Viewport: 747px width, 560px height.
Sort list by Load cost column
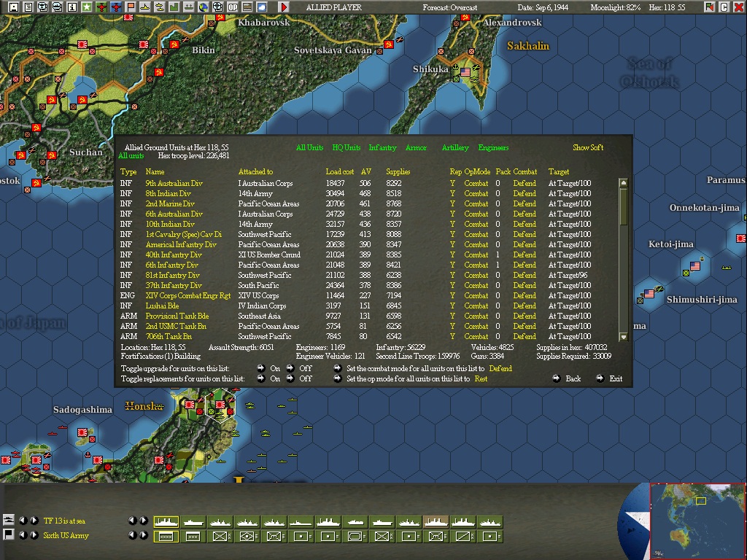pos(340,171)
